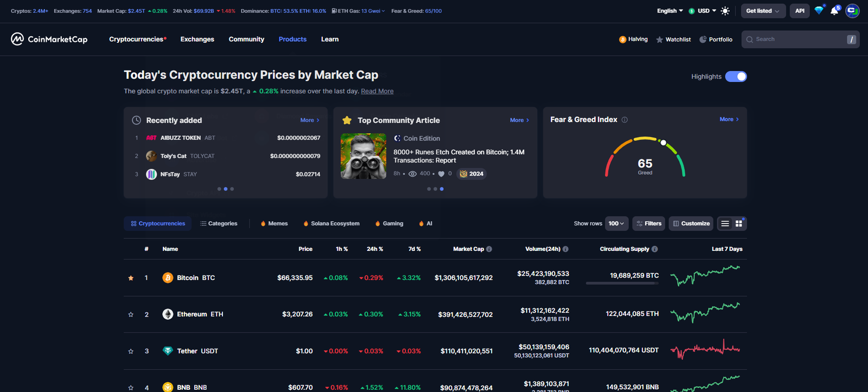This screenshot has width=868, height=392.
Task: Switch theme with the sun icon
Action: click(x=725, y=11)
